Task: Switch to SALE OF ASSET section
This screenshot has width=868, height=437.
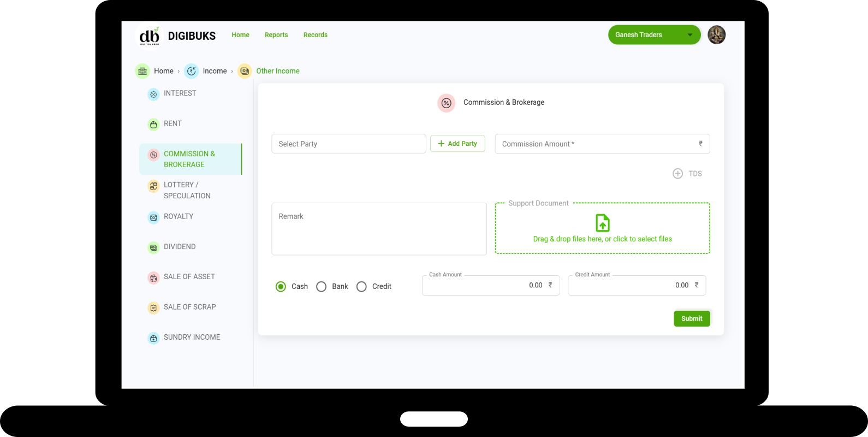Action: pos(190,276)
